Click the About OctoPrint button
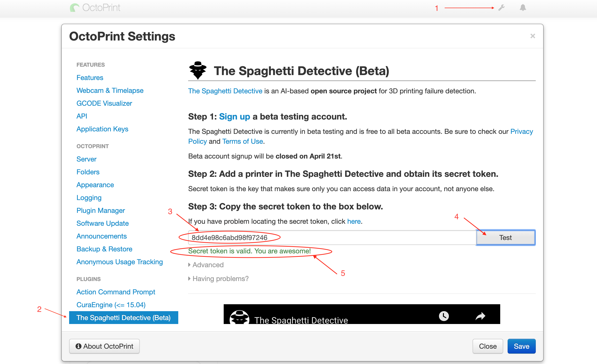 click(104, 346)
